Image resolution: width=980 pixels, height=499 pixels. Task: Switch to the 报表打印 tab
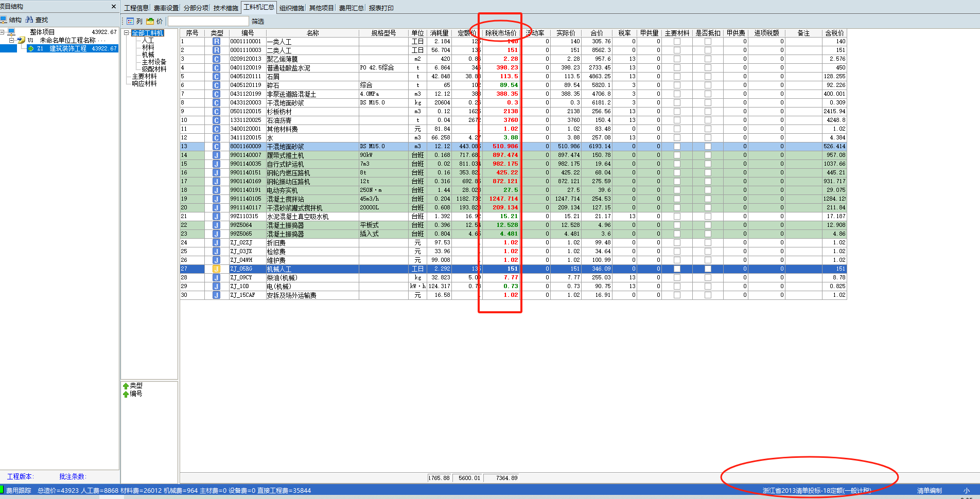(381, 8)
